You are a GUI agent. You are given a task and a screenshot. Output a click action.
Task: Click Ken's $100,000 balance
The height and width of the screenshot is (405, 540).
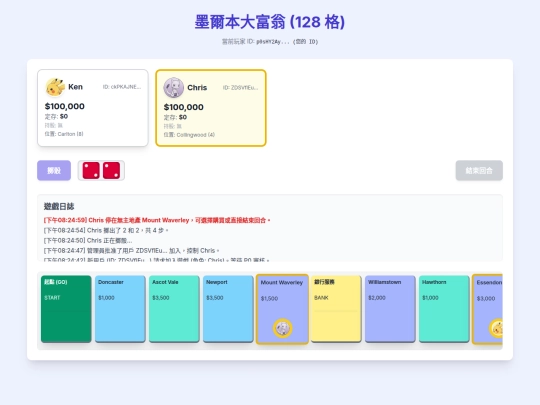click(x=65, y=106)
